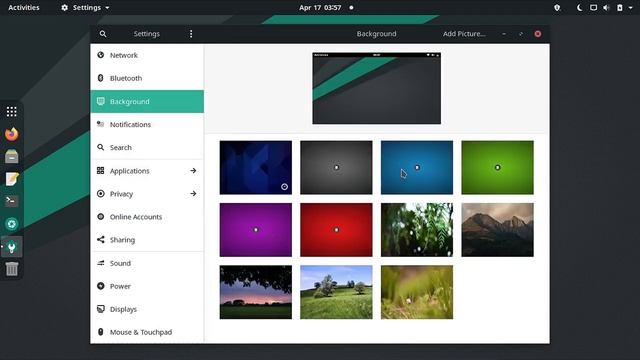Open the file manager from the dock

[11, 156]
